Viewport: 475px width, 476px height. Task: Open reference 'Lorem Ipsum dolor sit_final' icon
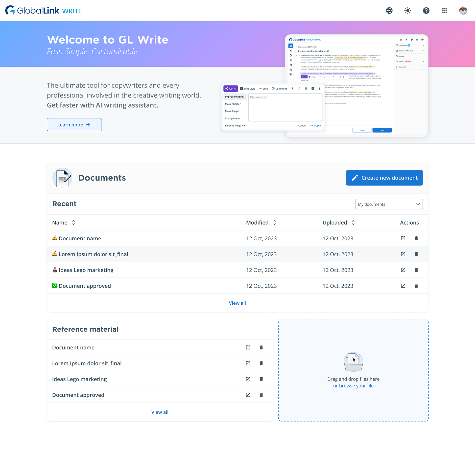click(x=248, y=363)
